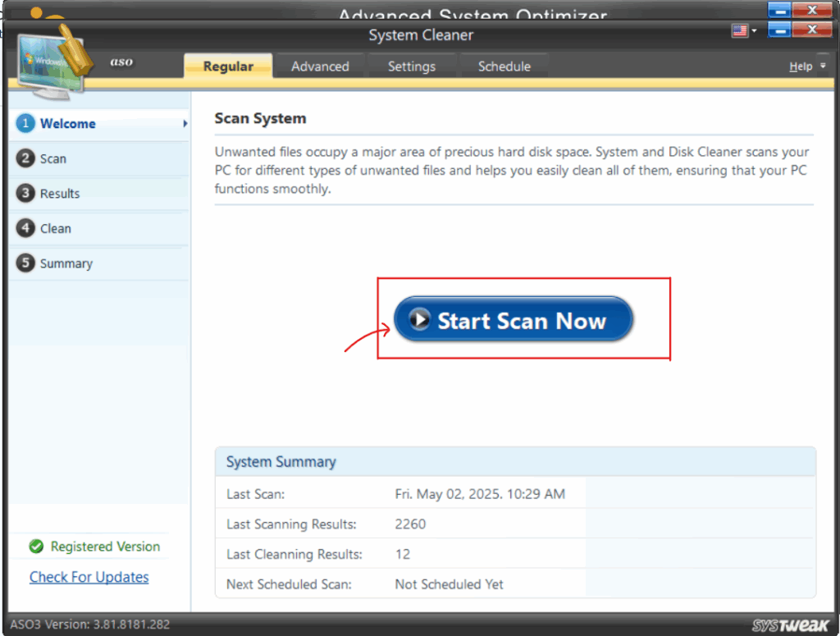Image resolution: width=840 pixels, height=636 pixels.
Task: Click the play icon on Start Scan
Action: coord(419,319)
